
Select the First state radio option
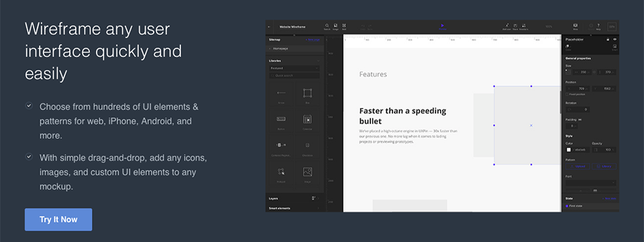(568, 206)
